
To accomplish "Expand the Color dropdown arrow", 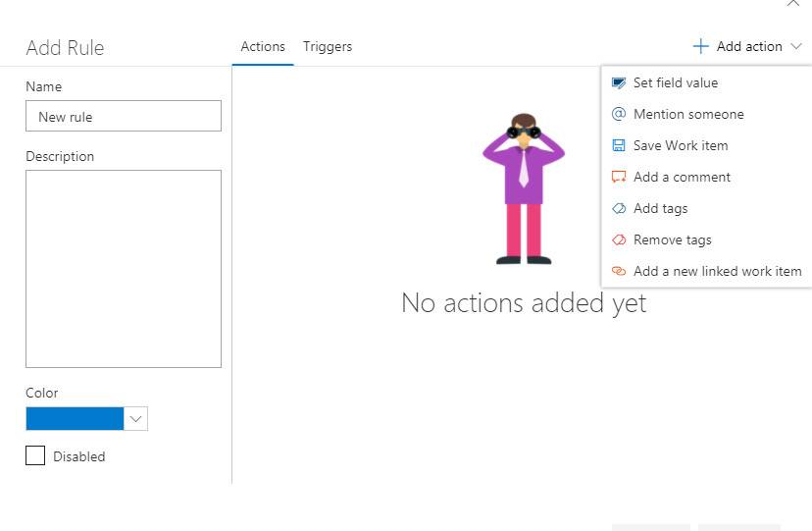I will tap(135, 418).
